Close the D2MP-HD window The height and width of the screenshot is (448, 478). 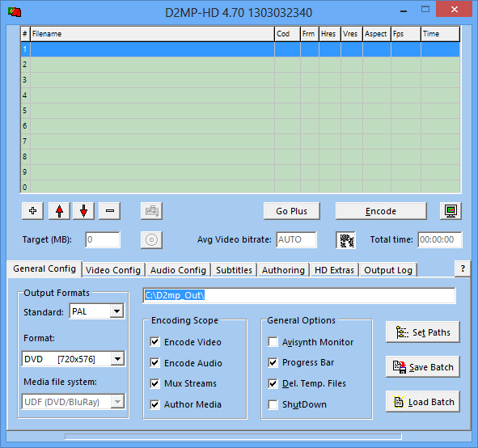pos(455,10)
